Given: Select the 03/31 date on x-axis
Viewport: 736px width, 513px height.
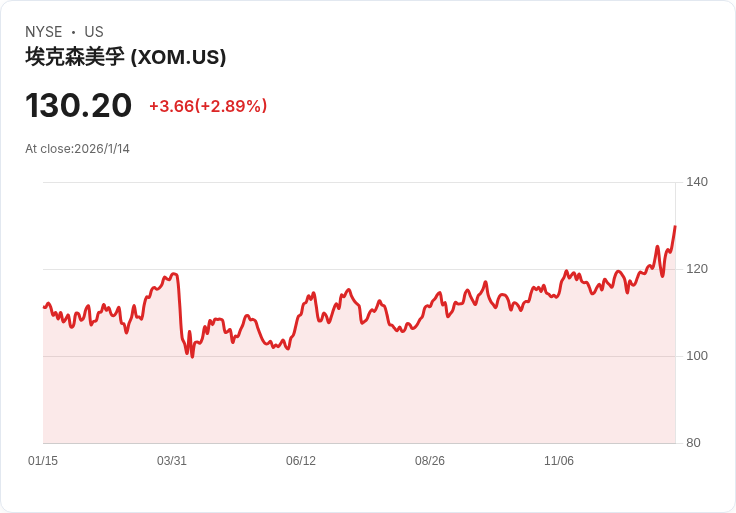Looking at the screenshot, I should click(x=172, y=461).
